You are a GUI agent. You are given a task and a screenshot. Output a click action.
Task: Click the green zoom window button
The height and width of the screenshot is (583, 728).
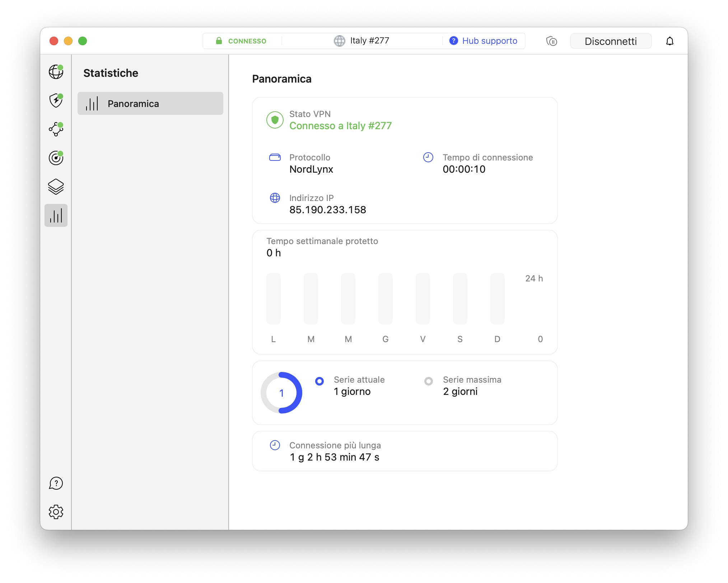(x=83, y=41)
